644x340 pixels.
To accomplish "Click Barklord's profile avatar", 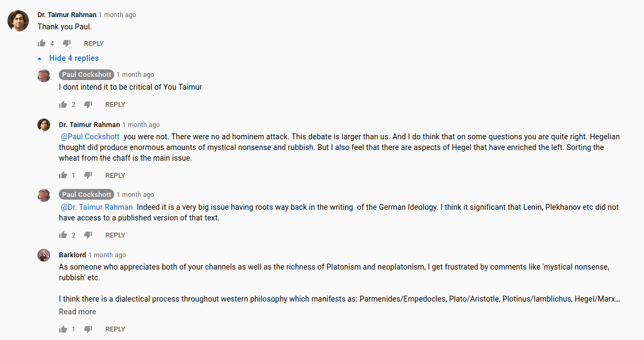I will pyautogui.click(x=44, y=255).
